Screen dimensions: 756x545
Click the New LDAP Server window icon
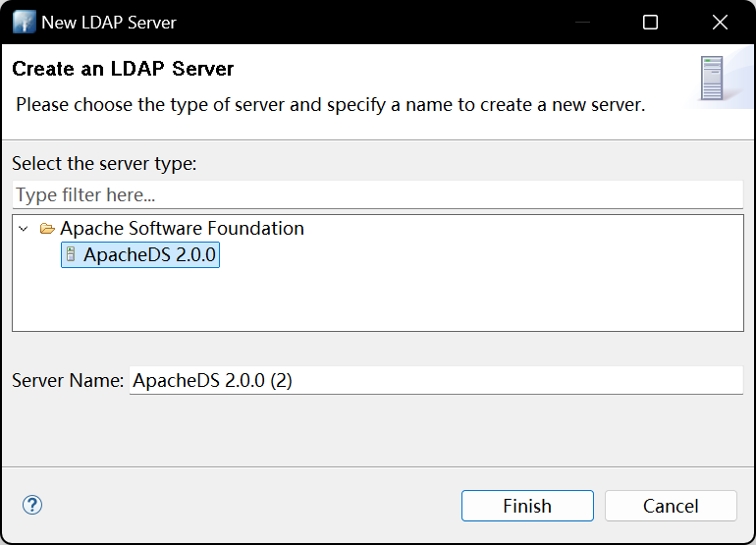tap(23, 22)
